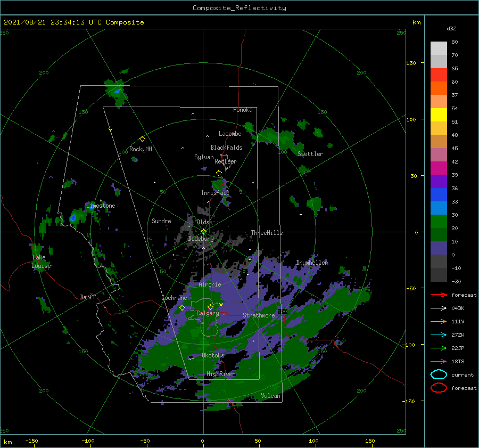Screen dimensions: 479x448
Task: Click the 'Cochrane' town label
Action: pos(174,298)
